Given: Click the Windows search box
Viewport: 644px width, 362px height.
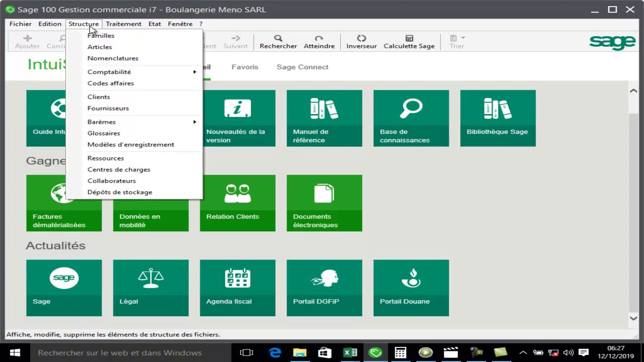Looking at the screenshot, I should (130, 352).
